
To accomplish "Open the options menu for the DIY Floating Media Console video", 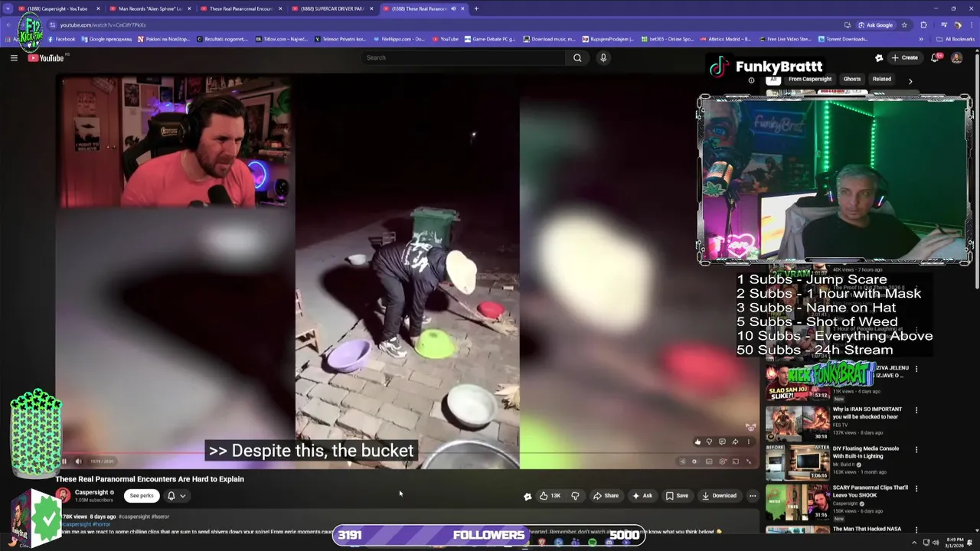I will (916, 450).
